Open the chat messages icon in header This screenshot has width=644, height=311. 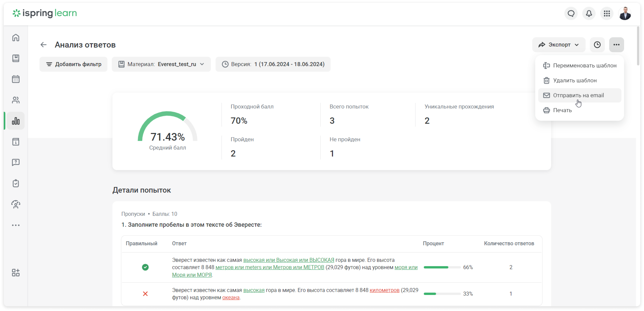[x=571, y=13]
